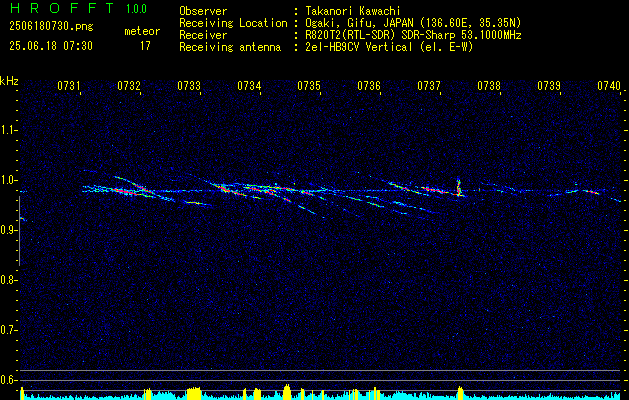Screen dimensions: 629x400
Task: Click the Receiving Location label
Action: [x=233, y=23]
